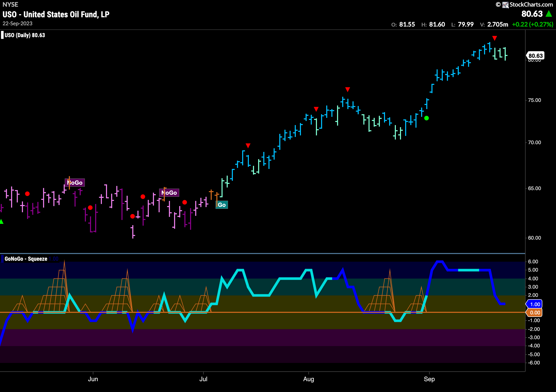Click the 75.00 price axis label

[x=534, y=100]
